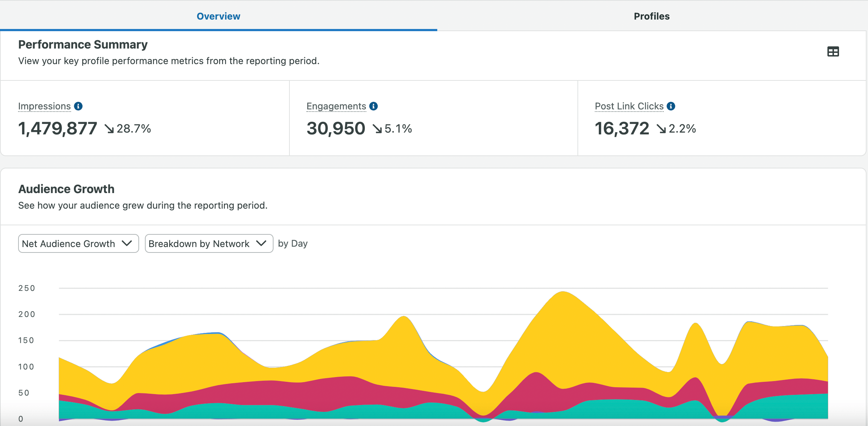
Task: Click the 1,479,877 impressions value
Action: click(57, 129)
